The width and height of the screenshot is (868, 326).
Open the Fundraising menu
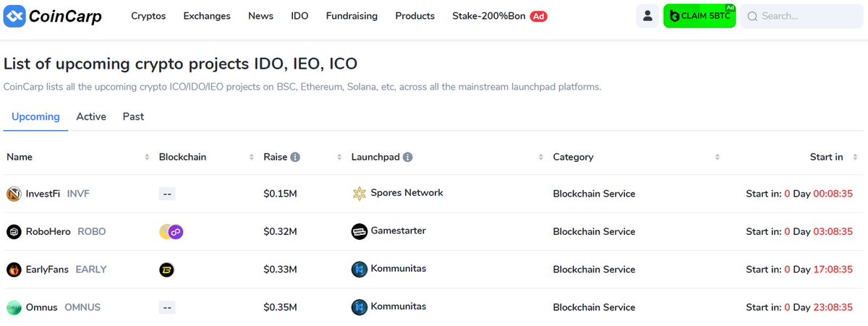(352, 16)
